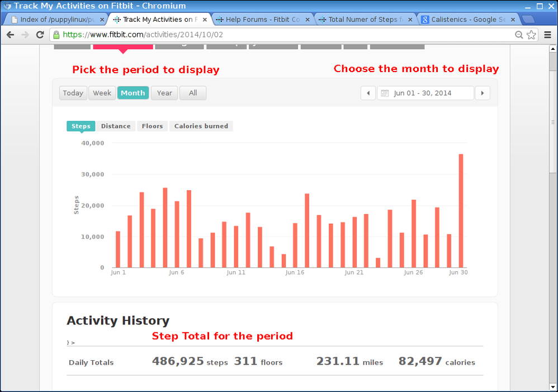
Task: Open the Jun 01 - 30, 2014 date picker
Action: [x=425, y=93]
